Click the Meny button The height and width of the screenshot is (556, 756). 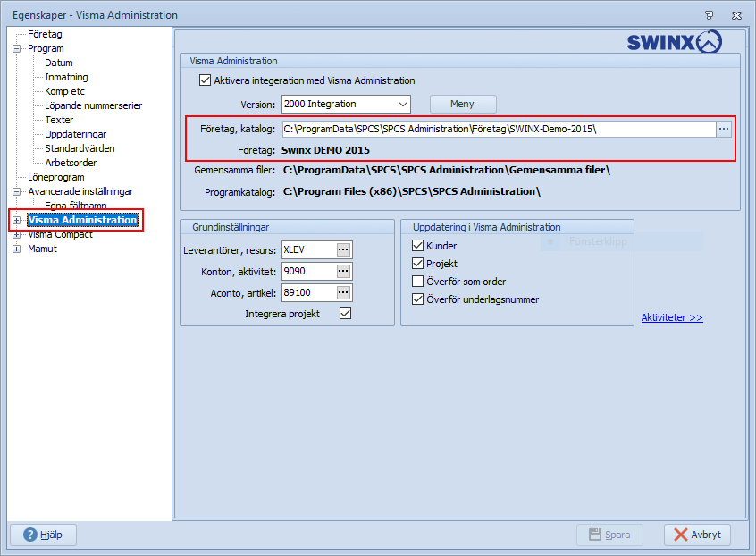pyautogui.click(x=462, y=105)
